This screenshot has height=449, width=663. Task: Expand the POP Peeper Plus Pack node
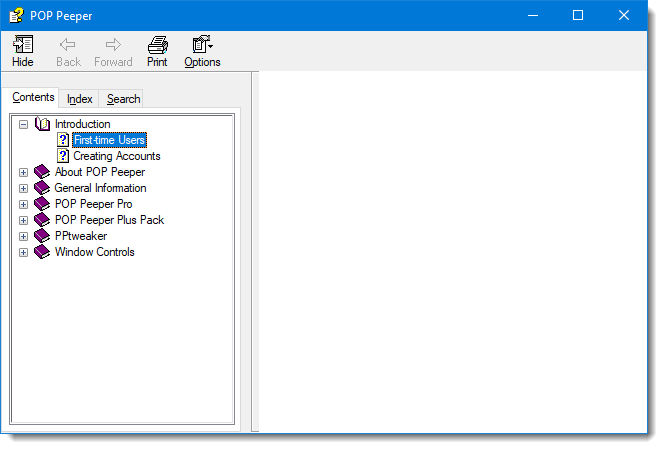tap(23, 221)
